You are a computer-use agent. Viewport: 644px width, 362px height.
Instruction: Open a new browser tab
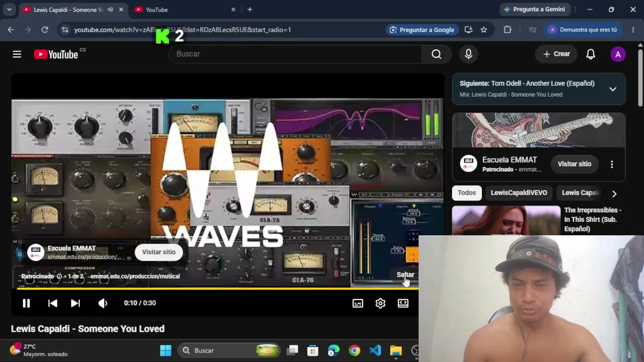(x=250, y=10)
